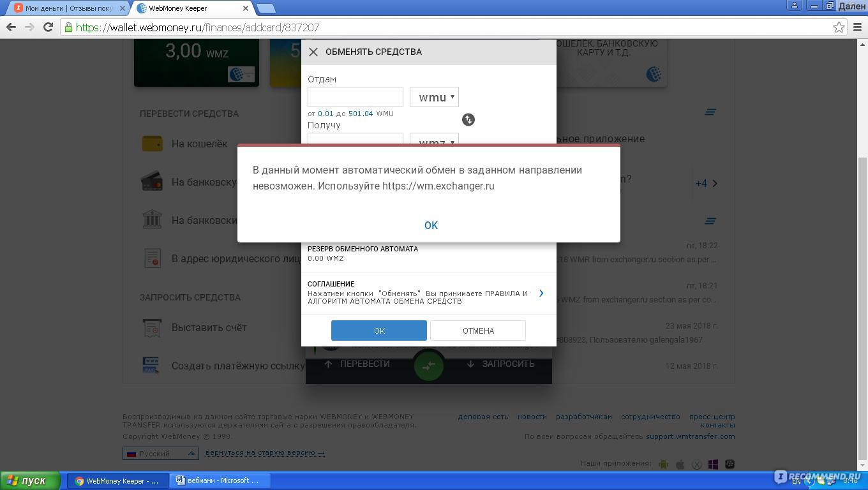This screenshot has height=490, width=868.
Task: Click the green exchange round button
Action: pyautogui.click(x=428, y=366)
